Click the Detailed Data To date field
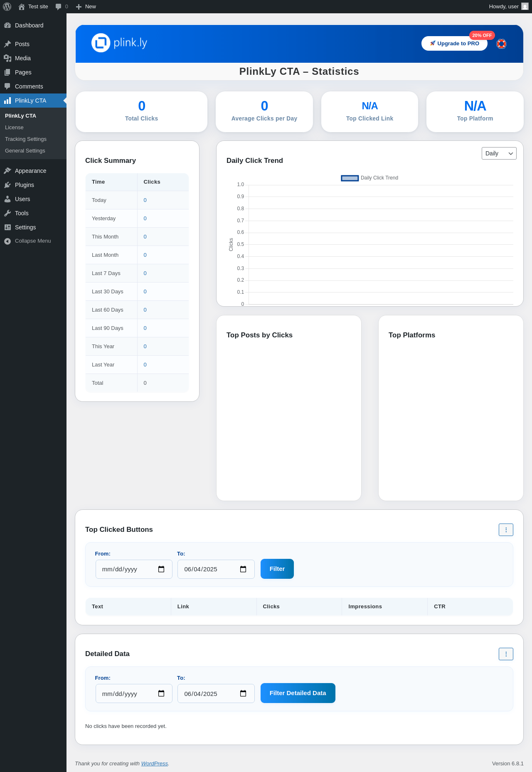This screenshot has width=532, height=772. click(x=216, y=693)
